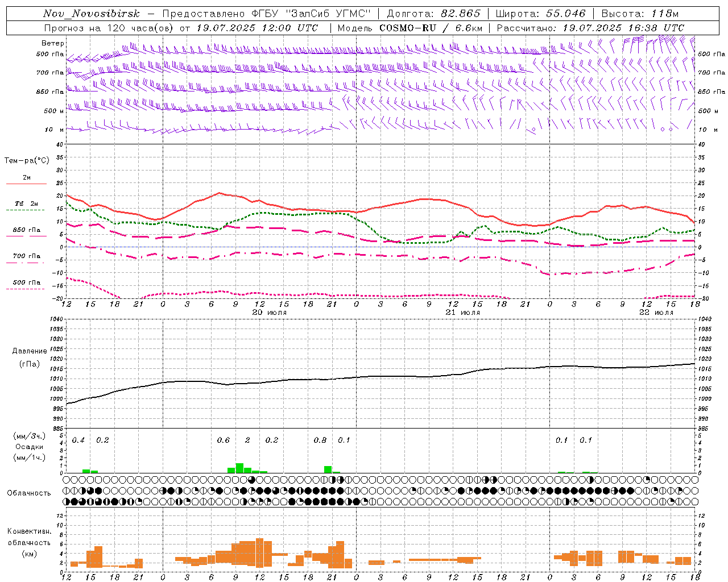Click the dashed line sample under 'Td 2м'
The height and width of the screenshot is (582, 728).
(26, 210)
